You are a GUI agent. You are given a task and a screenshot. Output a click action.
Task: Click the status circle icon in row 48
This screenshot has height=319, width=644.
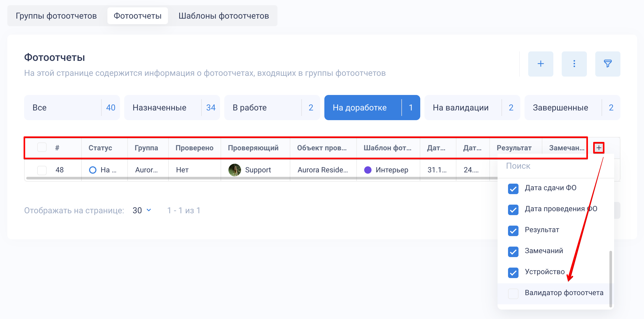click(x=92, y=170)
